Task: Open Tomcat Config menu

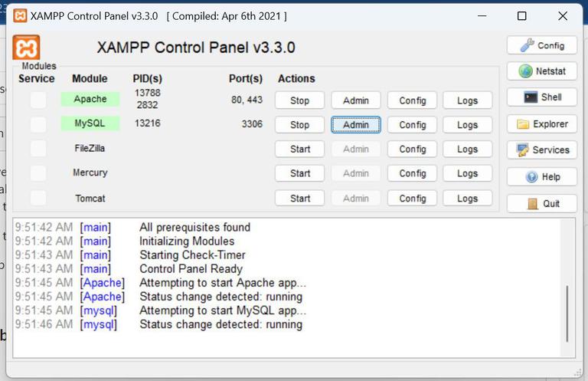Action: point(412,199)
